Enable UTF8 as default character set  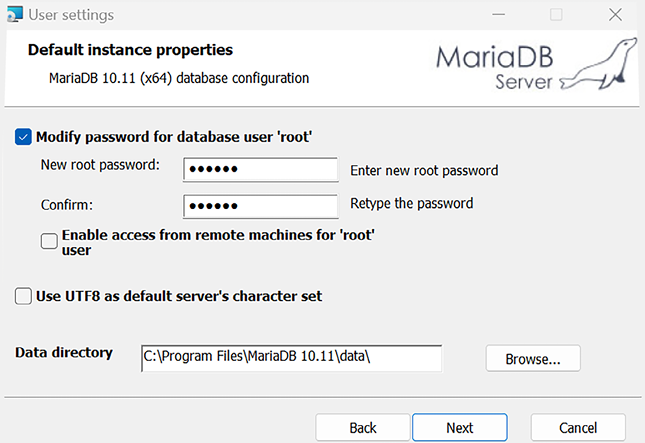coord(24,296)
